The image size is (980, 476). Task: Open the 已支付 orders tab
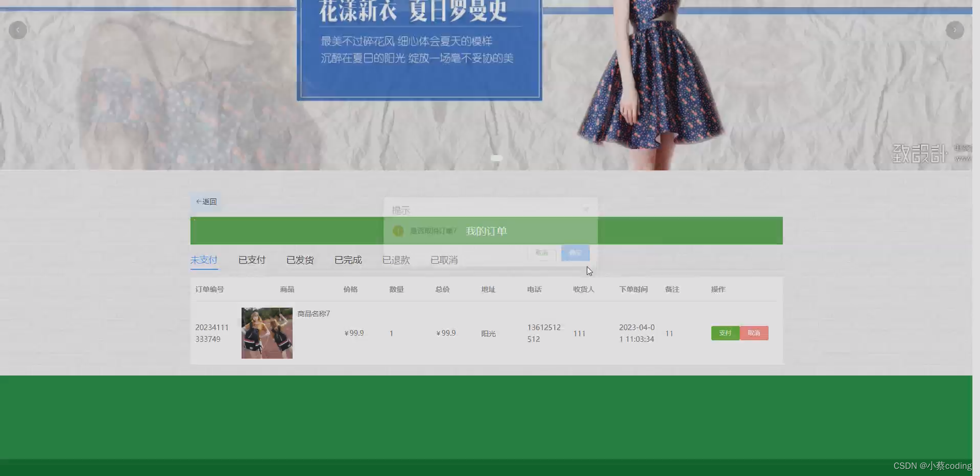[x=252, y=260]
